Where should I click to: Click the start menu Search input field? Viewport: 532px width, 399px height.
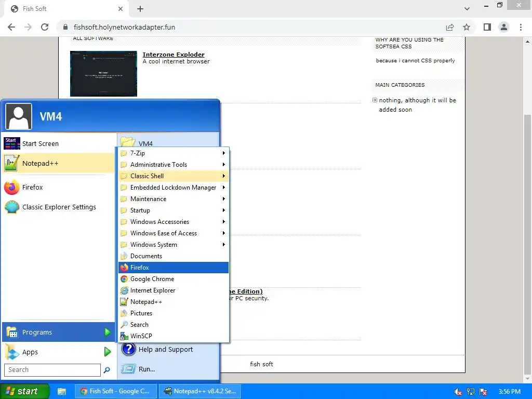pos(52,370)
